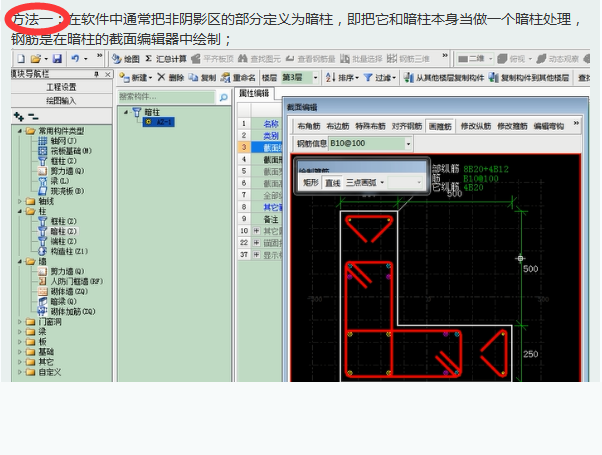The width and height of the screenshot is (602, 455).
Task: Click the Undo arrow icon
Action: (75, 59)
